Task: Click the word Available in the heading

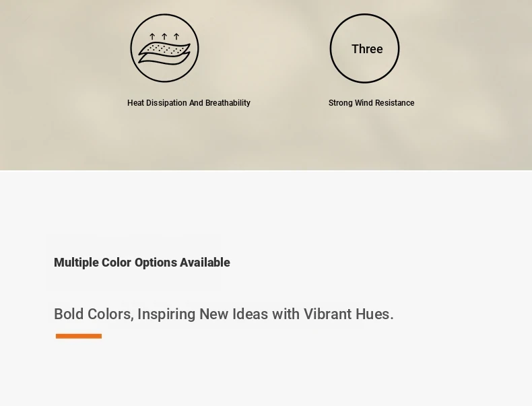Action: (x=205, y=263)
